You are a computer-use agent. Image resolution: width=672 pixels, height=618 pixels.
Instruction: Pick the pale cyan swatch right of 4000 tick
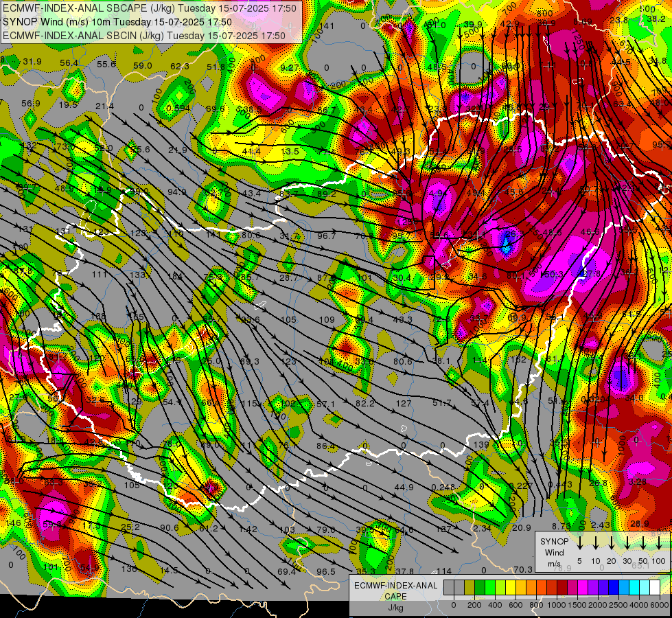pyautogui.click(x=645, y=588)
